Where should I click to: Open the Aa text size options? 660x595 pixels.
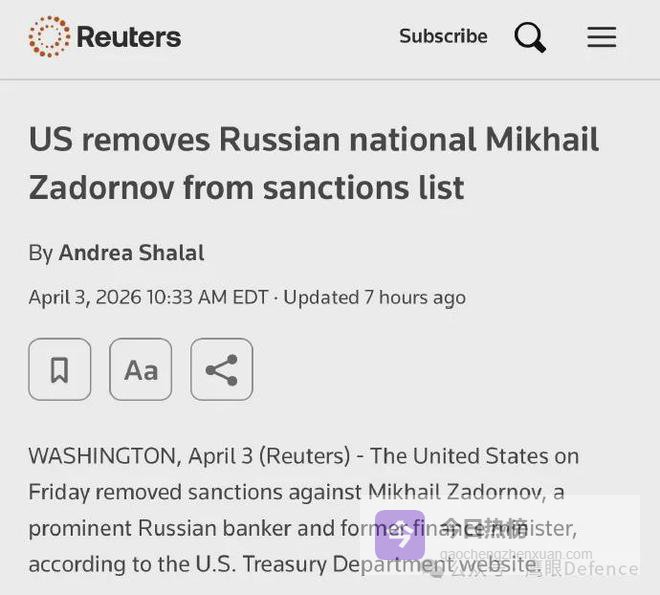[x=141, y=370]
